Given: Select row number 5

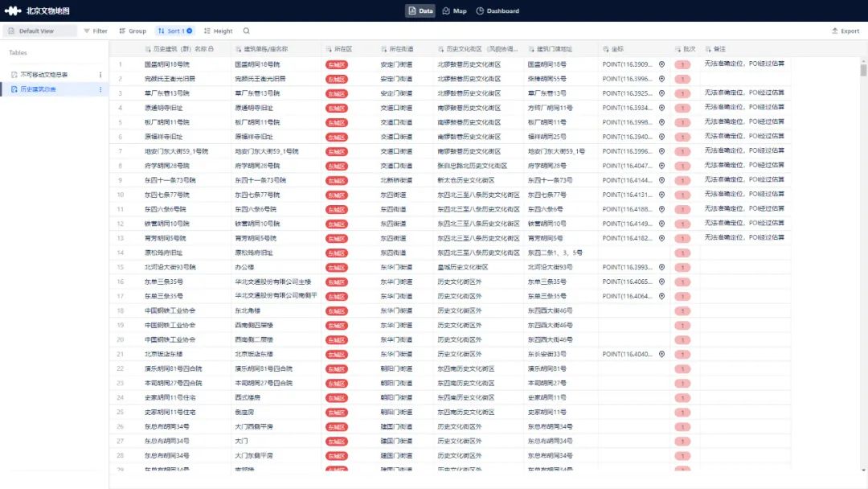Looking at the screenshot, I should click(x=120, y=122).
